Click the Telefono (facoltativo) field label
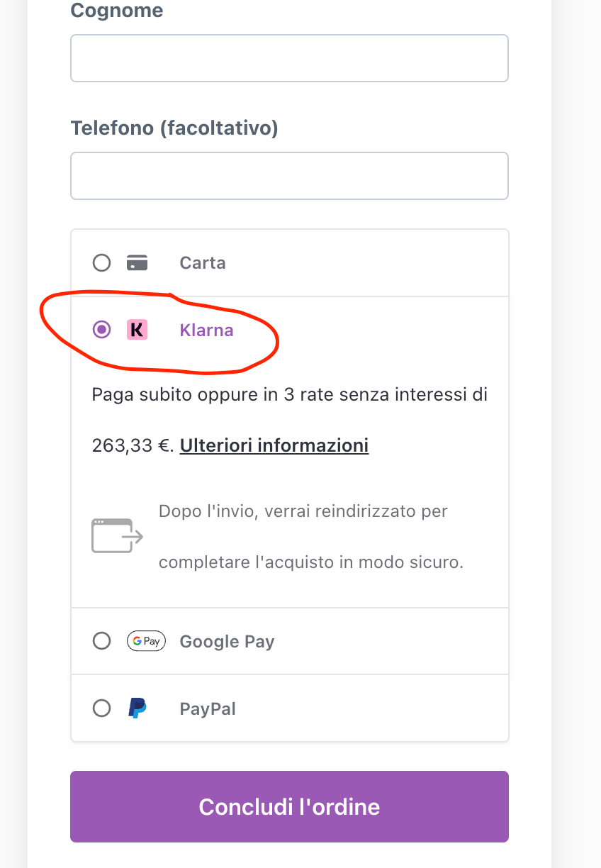The image size is (601, 868). (x=174, y=128)
